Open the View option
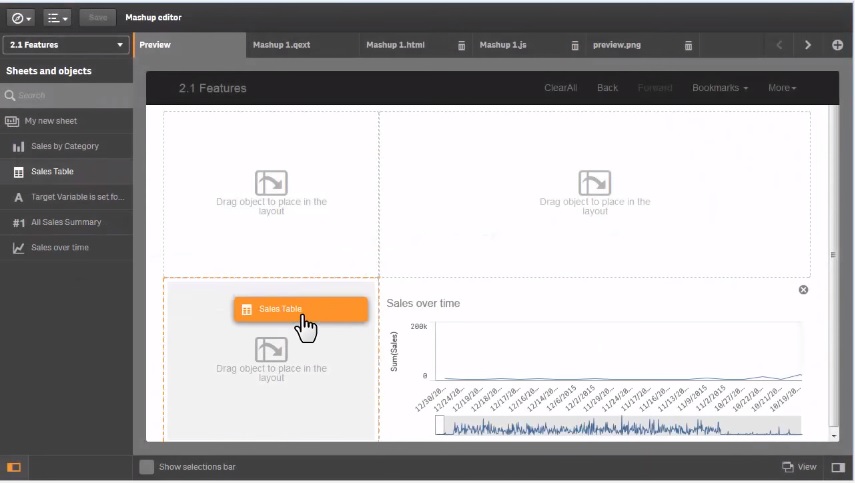This screenshot has width=855, height=483. point(799,467)
